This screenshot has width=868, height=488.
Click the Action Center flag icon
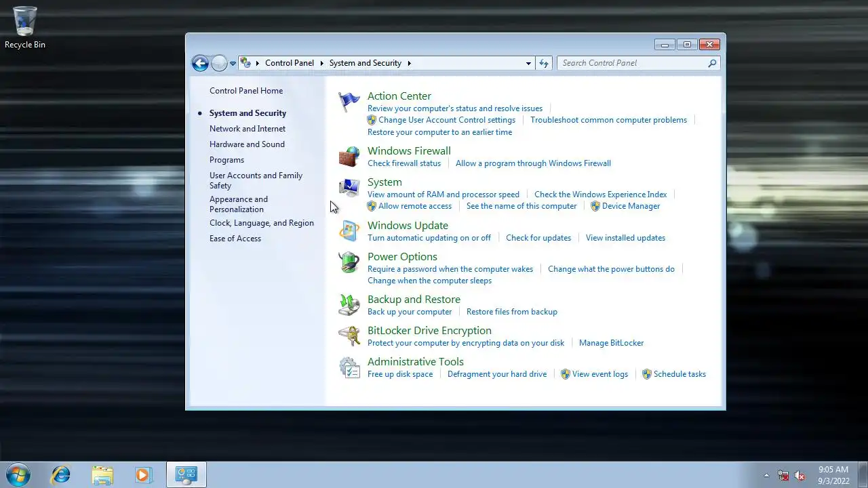click(349, 102)
